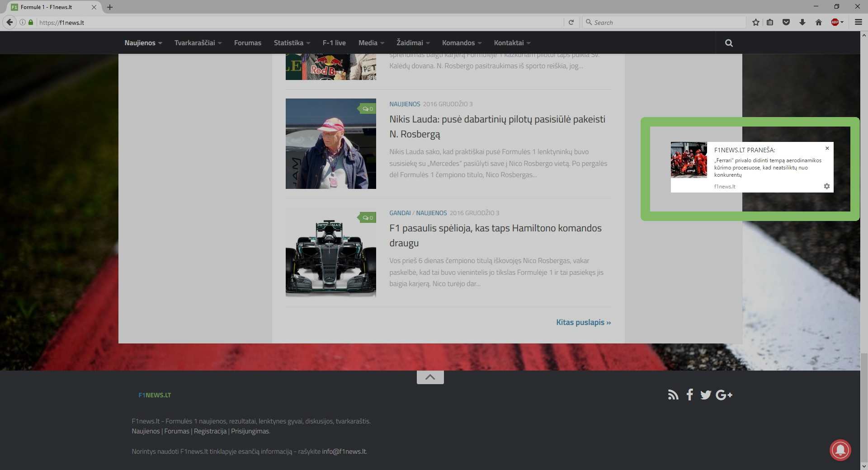Open the Forumas menu item
This screenshot has height=470, width=868.
point(248,43)
